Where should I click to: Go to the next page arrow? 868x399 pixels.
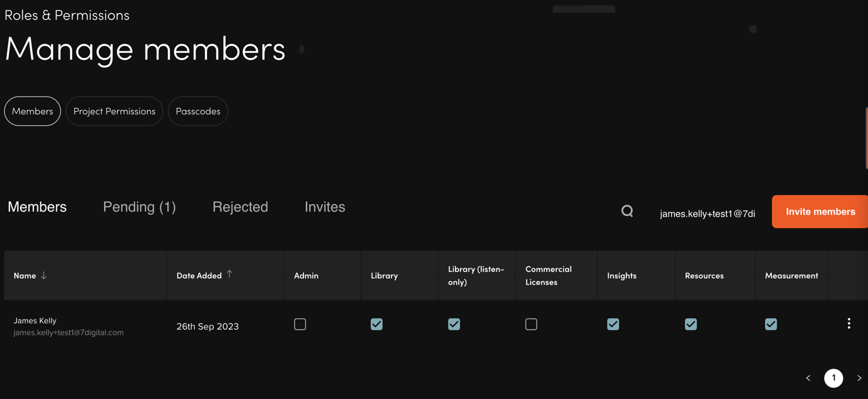point(859,378)
